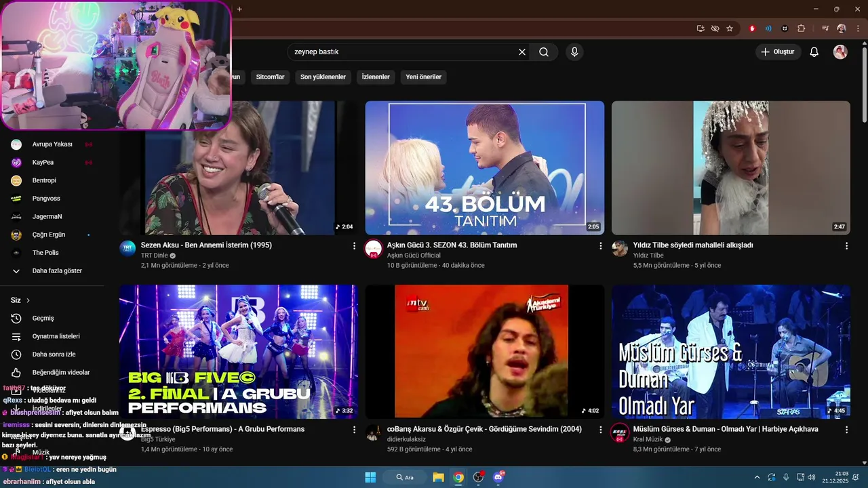Select the Yeni öneriler filter chip
Viewport: 868px width, 488px height.
point(423,77)
